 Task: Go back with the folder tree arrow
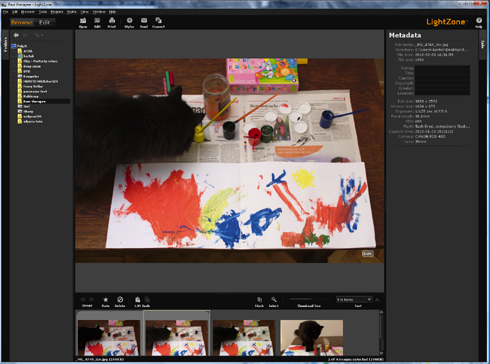(x=16, y=35)
